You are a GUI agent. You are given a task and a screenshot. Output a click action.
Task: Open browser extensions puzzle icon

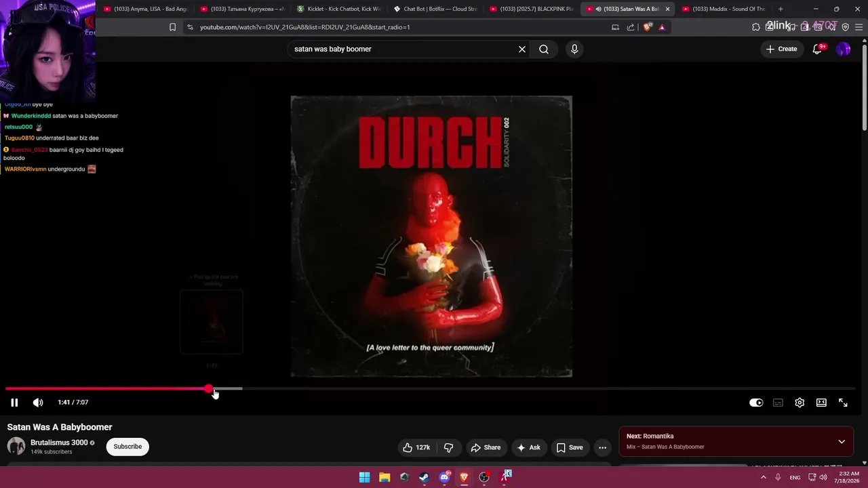756,27
